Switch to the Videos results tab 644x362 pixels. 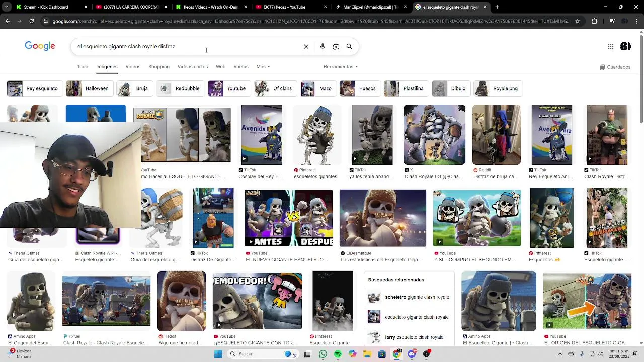click(133, 67)
